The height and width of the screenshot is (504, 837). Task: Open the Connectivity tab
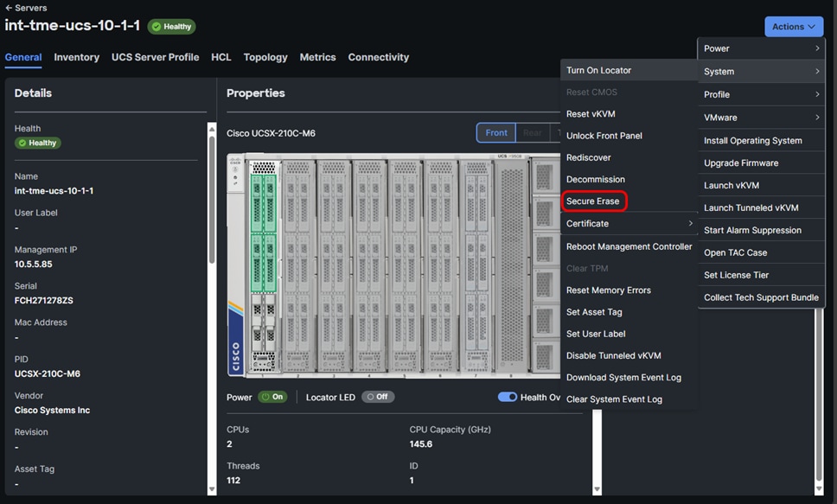[379, 57]
